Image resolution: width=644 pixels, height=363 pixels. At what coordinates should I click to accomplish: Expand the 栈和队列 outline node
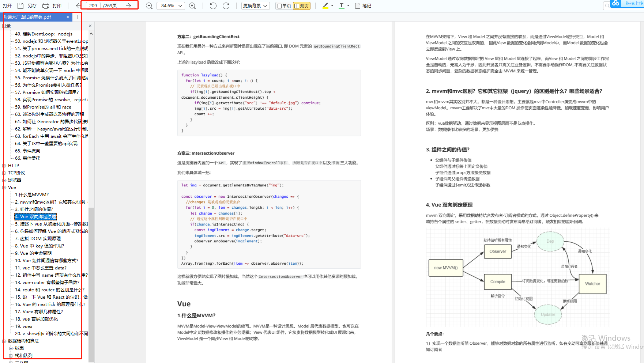11,356
